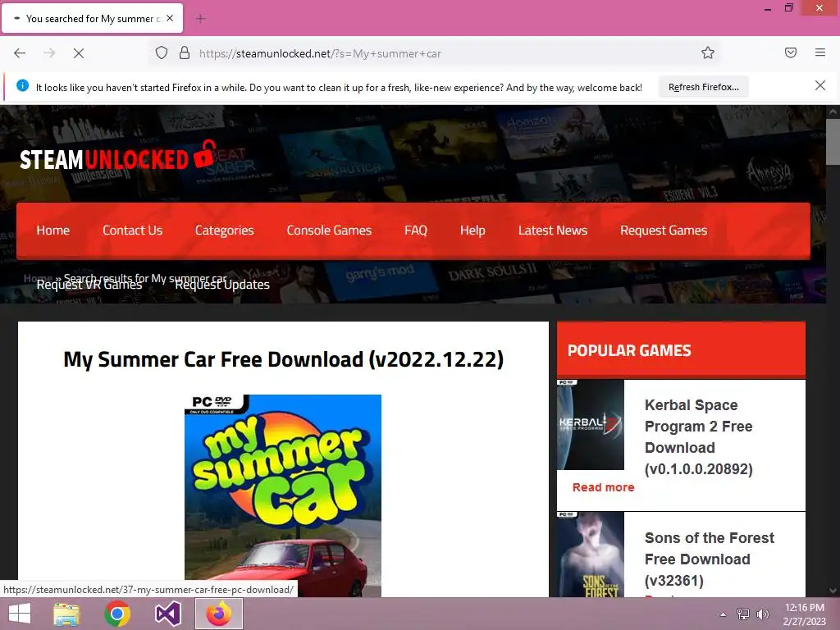Viewport: 840px width, 630px height.
Task: Open the FAQ page
Action: pyautogui.click(x=416, y=231)
